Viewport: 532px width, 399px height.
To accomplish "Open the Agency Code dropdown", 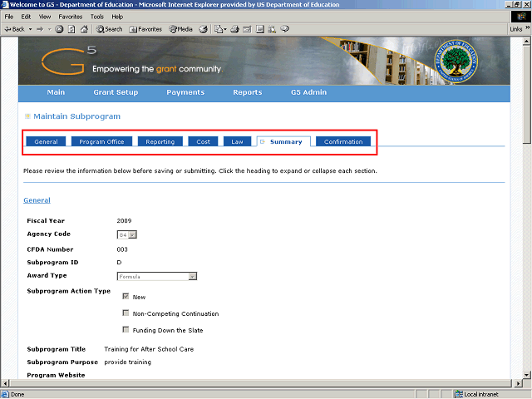I will [127, 234].
